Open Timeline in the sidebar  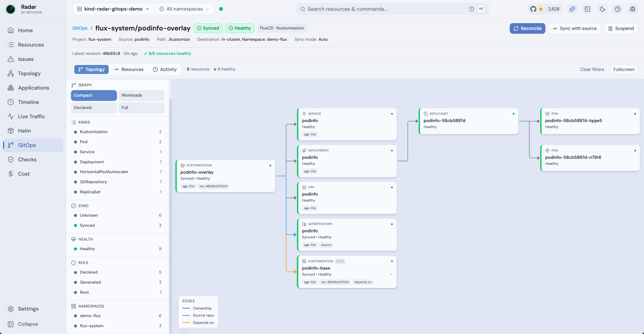pos(33,102)
